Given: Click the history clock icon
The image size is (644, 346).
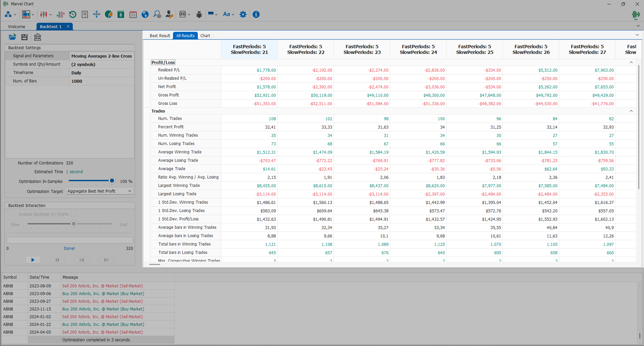Looking at the screenshot, I should [73, 14].
